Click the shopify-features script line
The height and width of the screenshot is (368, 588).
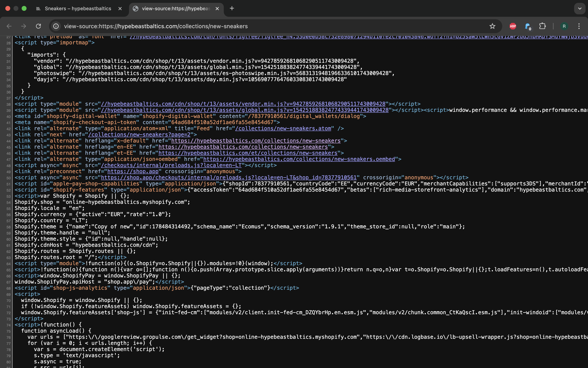(301, 190)
